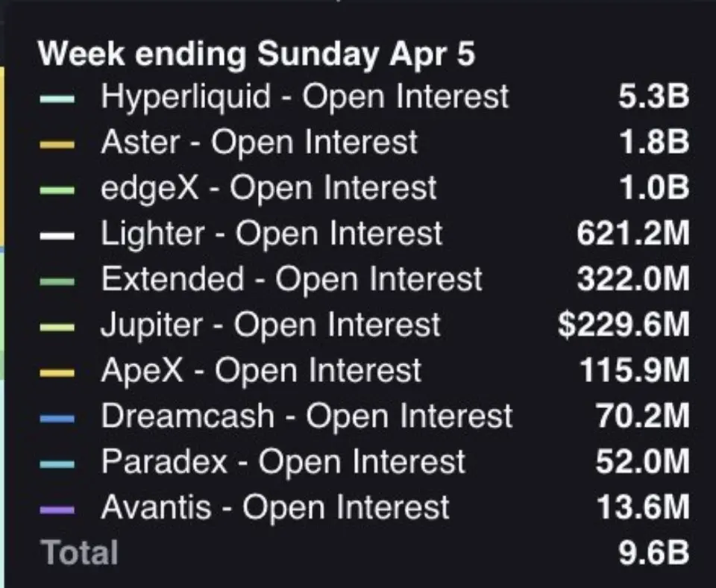The height and width of the screenshot is (588, 716).
Task: Select the Paradex teal legend marker
Action: coord(57,464)
